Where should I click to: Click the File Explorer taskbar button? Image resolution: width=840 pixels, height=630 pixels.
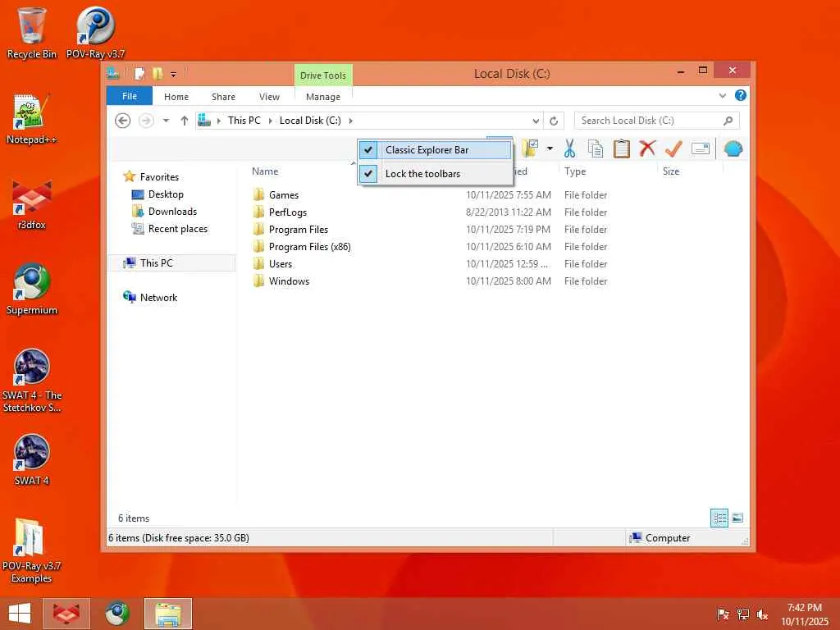(167, 614)
